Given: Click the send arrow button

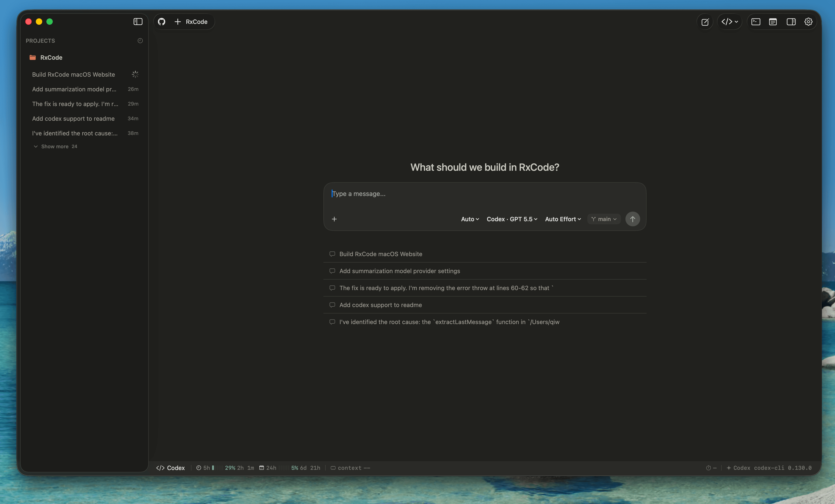Looking at the screenshot, I should click(632, 219).
